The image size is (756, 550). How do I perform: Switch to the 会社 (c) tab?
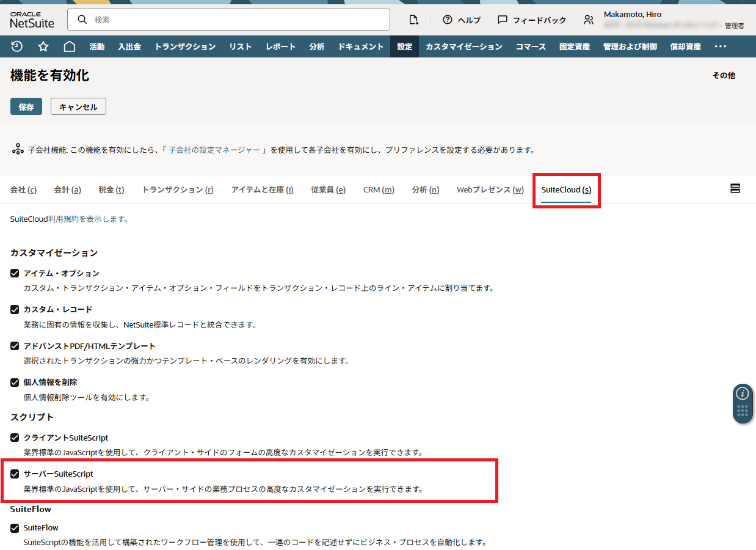pyautogui.click(x=23, y=190)
